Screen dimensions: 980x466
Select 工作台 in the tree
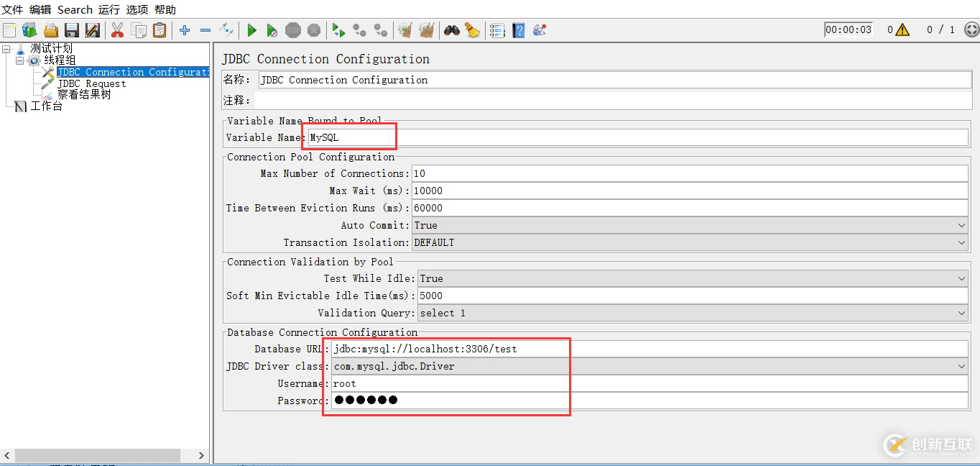pos(46,106)
